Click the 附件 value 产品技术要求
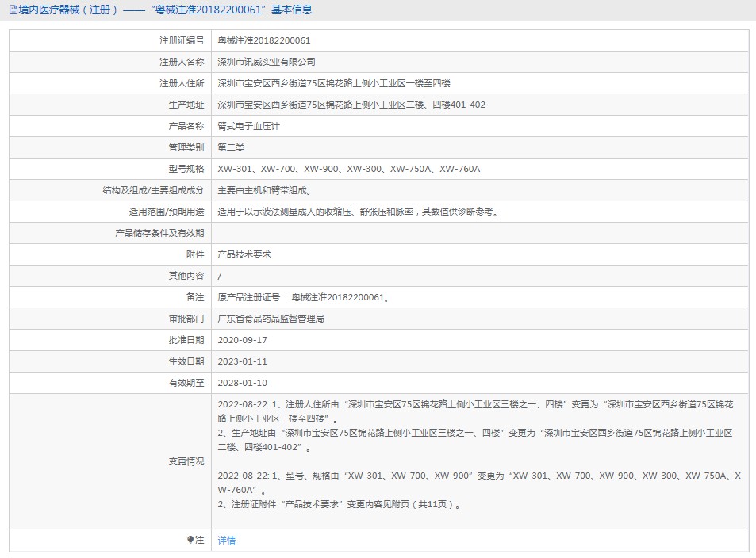756x558 pixels. pos(244,254)
